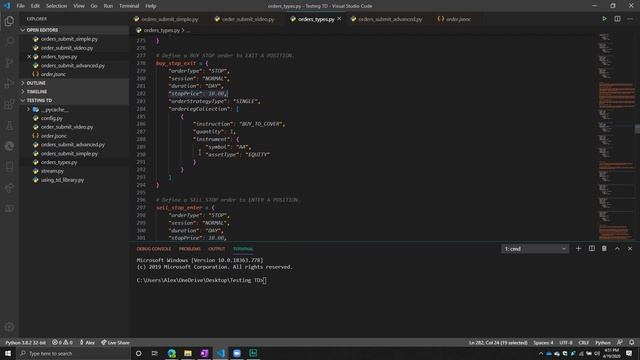Click errors and warnings count in status bar
Image resolution: width=640 pixels, height=360 pixels.
point(62,342)
